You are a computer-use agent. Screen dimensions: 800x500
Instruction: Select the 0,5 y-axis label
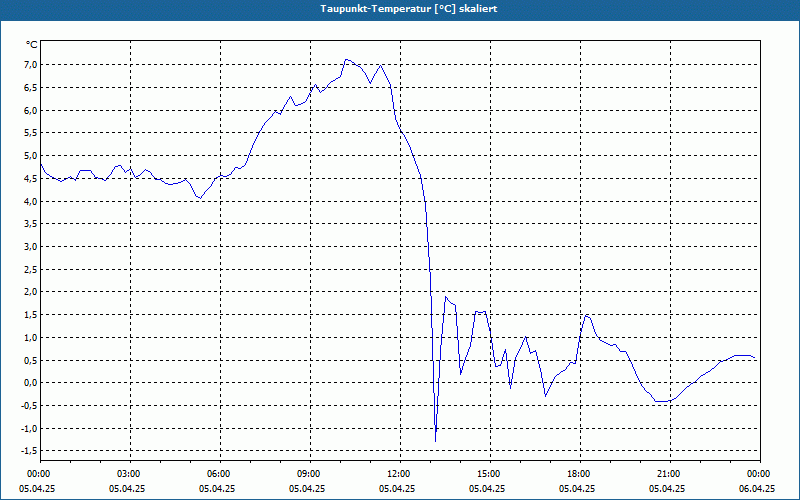pyautogui.click(x=30, y=361)
